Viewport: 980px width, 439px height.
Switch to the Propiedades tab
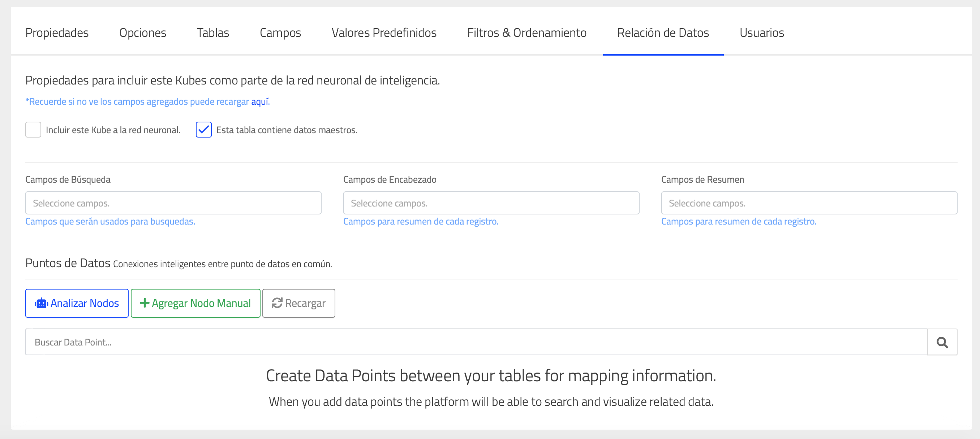pyautogui.click(x=57, y=33)
